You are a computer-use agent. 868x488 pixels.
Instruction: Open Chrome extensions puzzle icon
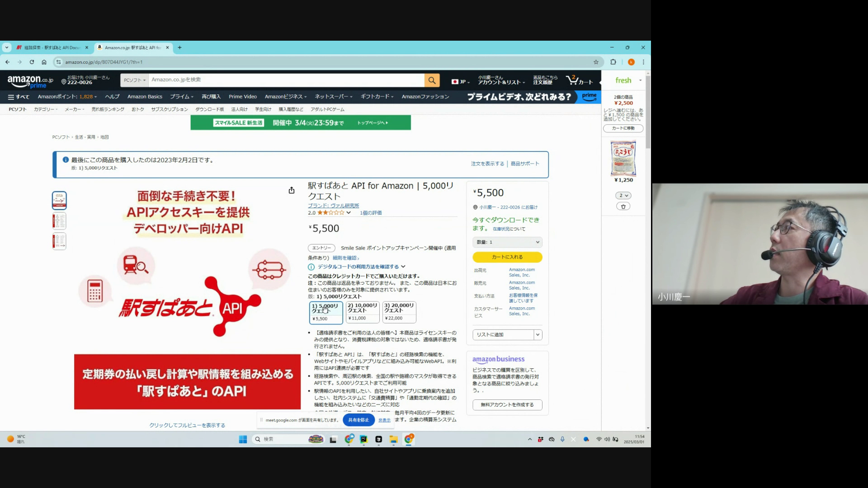point(613,62)
